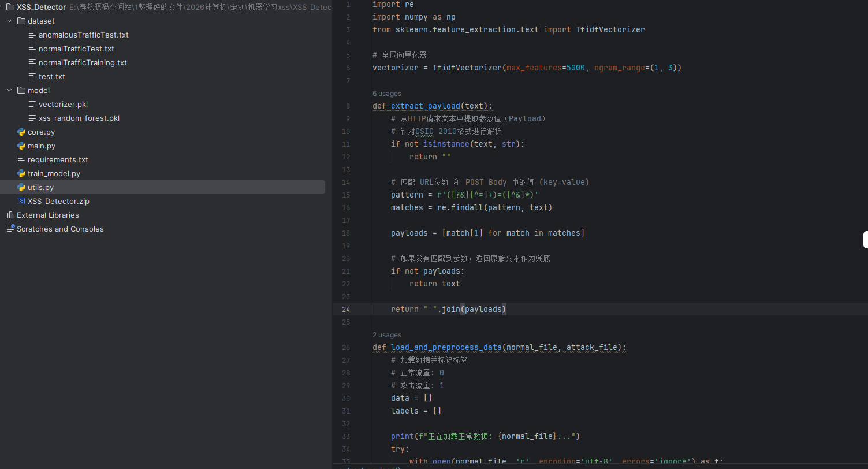Click the text-file icon of normalTrafficTest.txt
Image resolution: width=868 pixels, height=469 pixels.
pos(32,49)
